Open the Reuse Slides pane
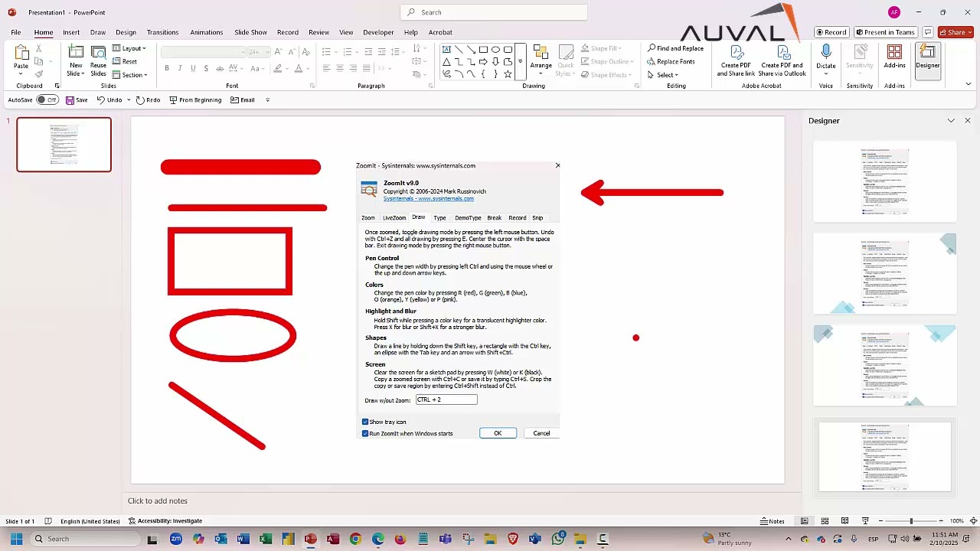The height and width of the screenshot is (551, 980). pos(98,60)
